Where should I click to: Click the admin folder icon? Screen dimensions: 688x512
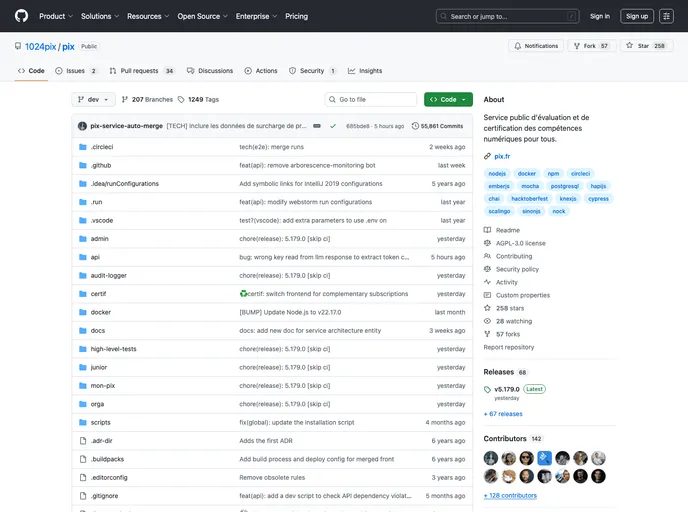[x=83, y=239]
